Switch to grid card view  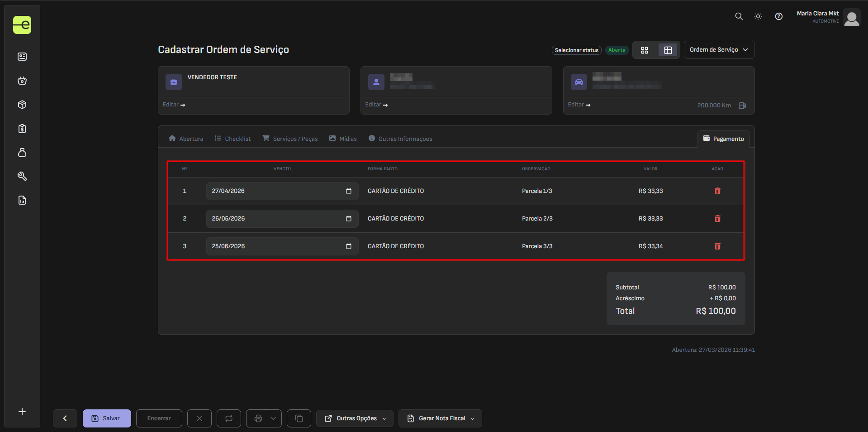645,50
